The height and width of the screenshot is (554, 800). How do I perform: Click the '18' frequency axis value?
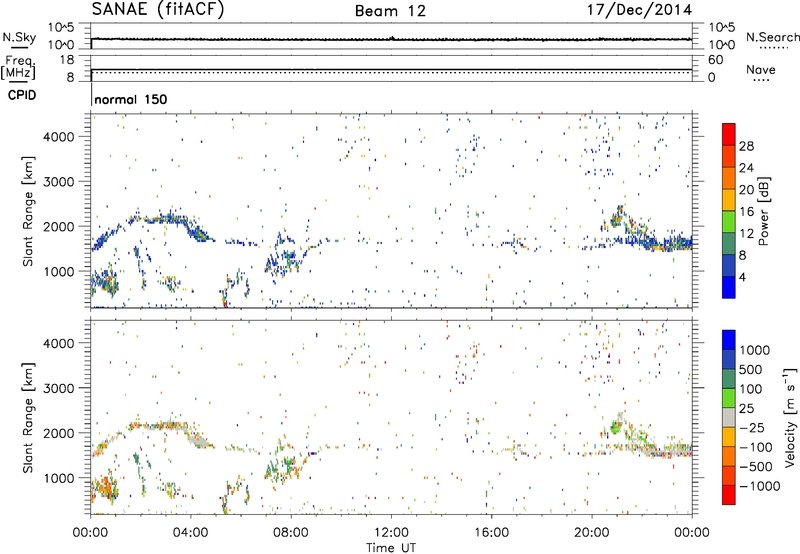pyautogui.click(x=67, y=60)
